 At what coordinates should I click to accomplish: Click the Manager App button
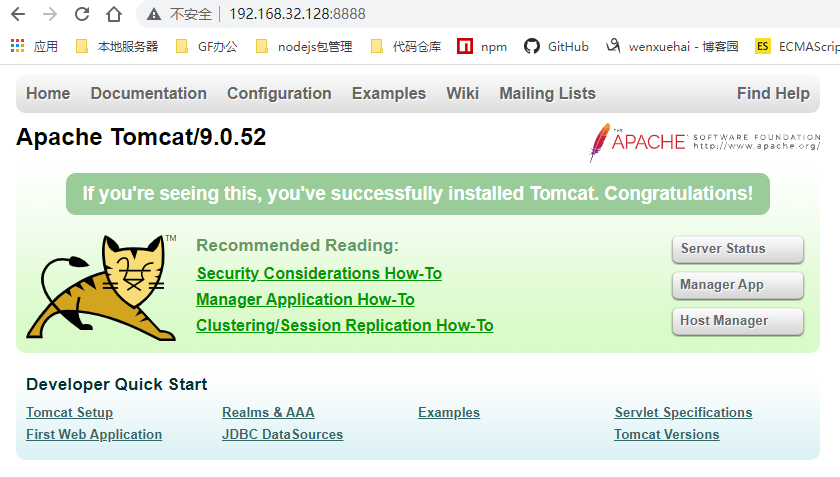(738, 285)
